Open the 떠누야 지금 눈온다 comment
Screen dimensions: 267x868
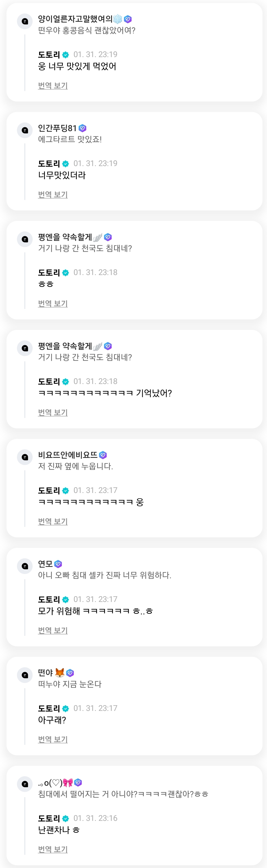click(70, 684)
